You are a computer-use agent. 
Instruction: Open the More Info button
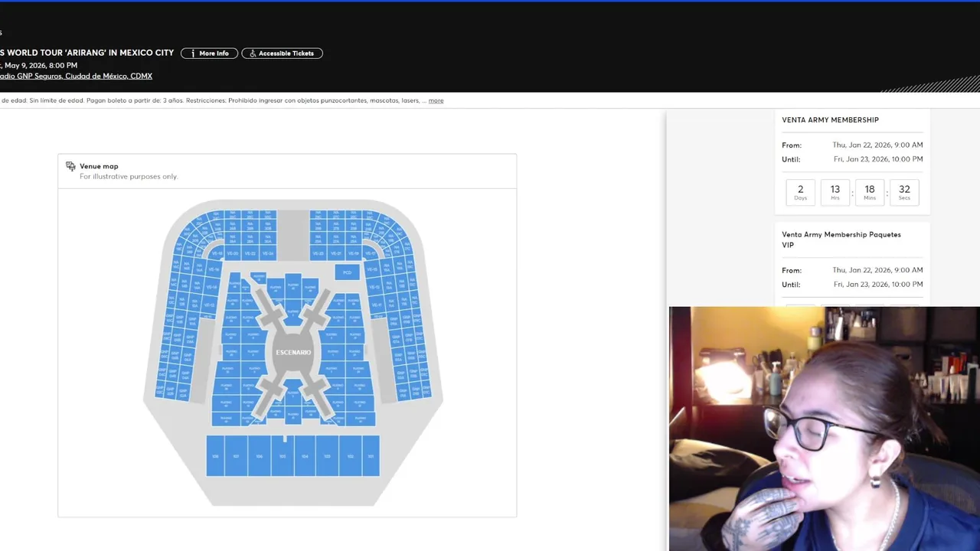coord(209,54)
